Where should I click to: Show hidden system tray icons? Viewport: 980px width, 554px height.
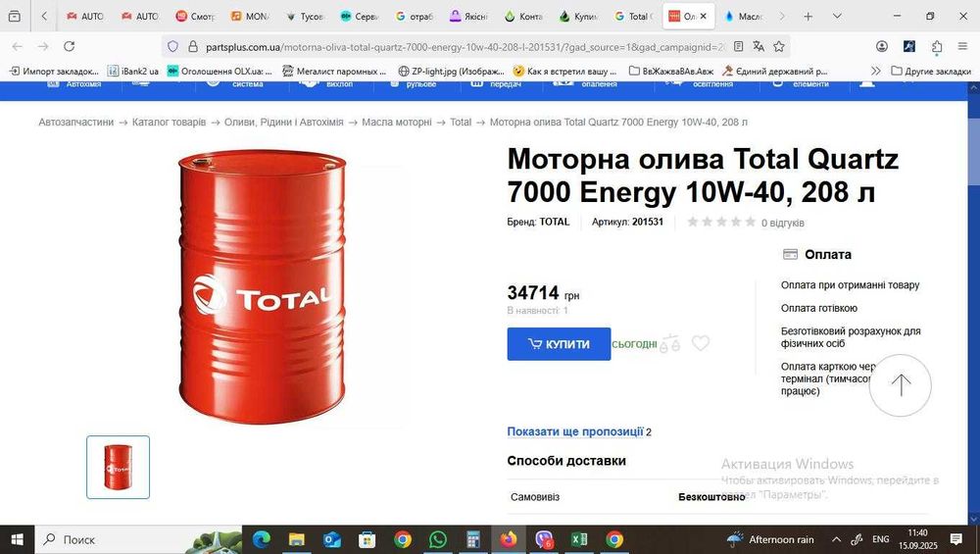pyautogui.click(x=836, y=539)
